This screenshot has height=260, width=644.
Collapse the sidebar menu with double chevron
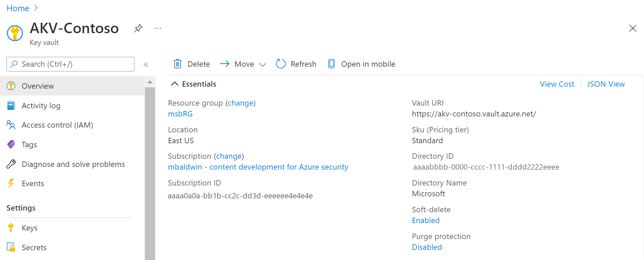pos(146,64)
